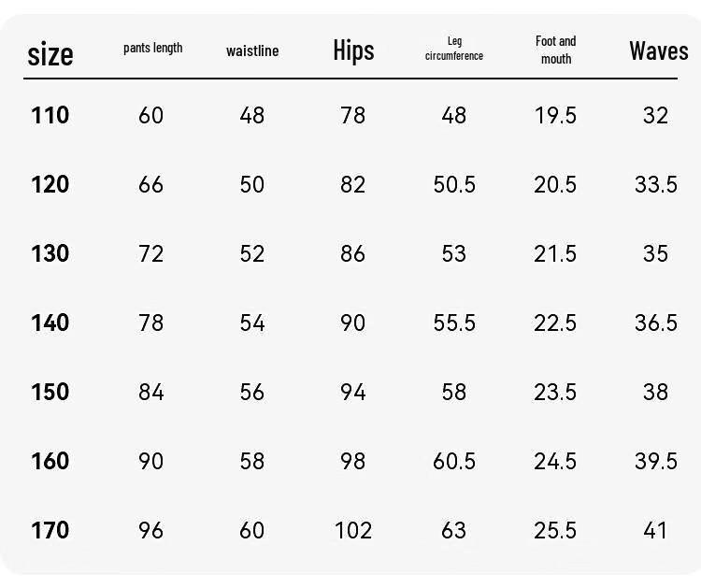Click the foot value 19.5
This screenshot has height=588, width=701.
click(x=555, y=115)
